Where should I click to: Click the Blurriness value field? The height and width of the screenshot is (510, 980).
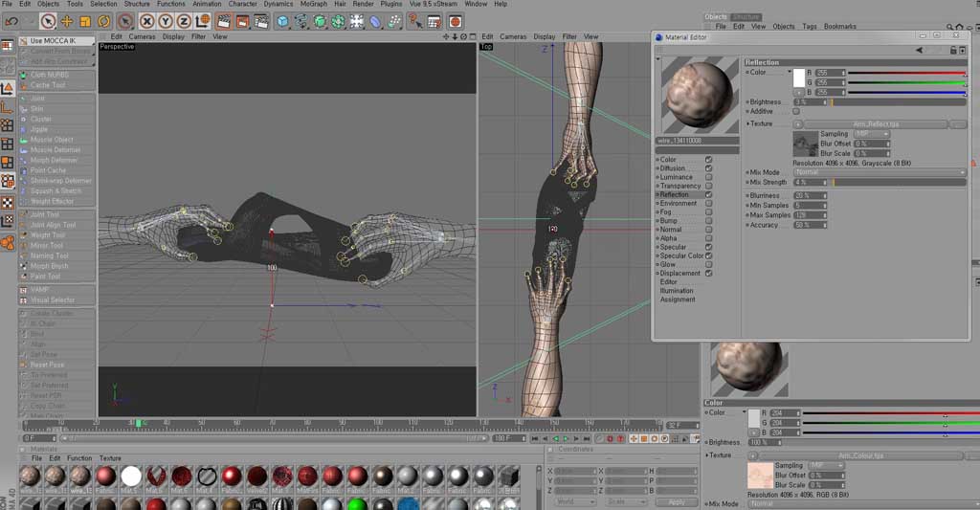[x=810, y=195]
